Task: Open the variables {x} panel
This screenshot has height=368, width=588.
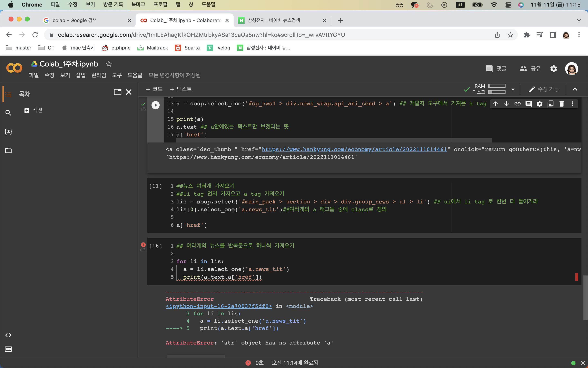Action: coord(8,131)
